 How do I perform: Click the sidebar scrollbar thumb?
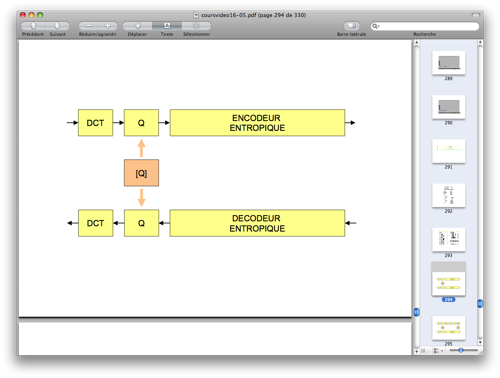480,303
